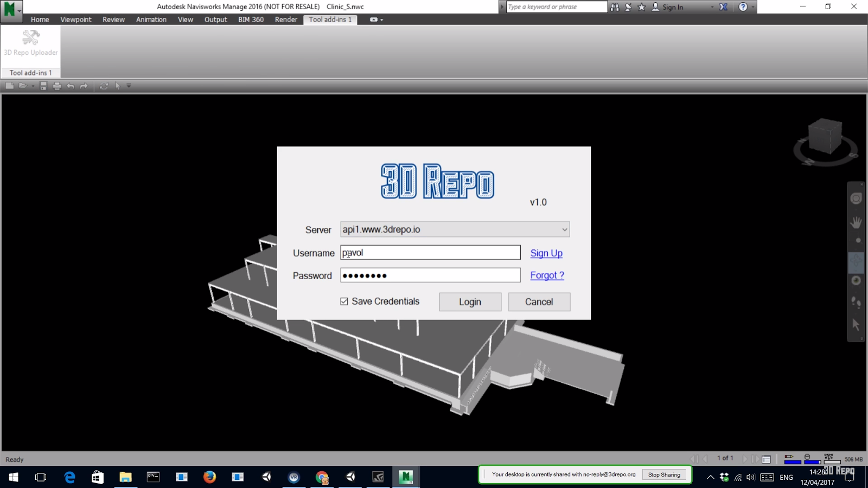
Task: Click the Print icon in quick access toolbar
Action: (57, 86)
